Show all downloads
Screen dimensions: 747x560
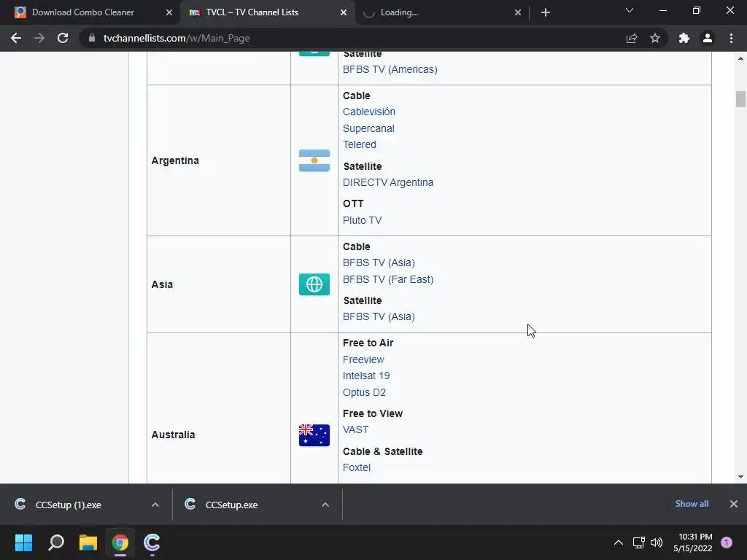coord(692,504)
